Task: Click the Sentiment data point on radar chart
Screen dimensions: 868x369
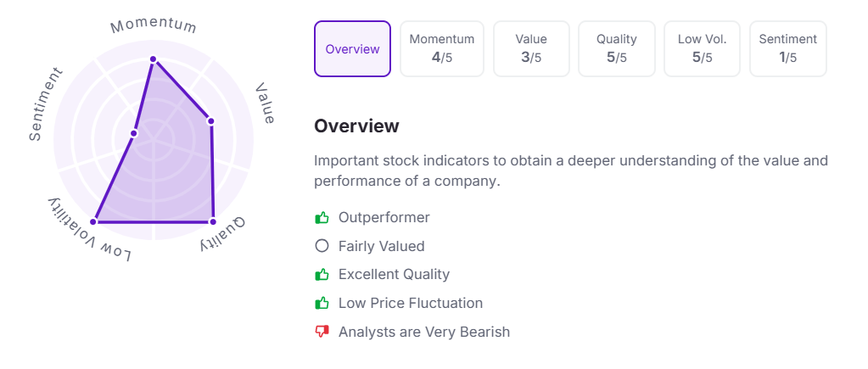Action: tap(134, 133)
